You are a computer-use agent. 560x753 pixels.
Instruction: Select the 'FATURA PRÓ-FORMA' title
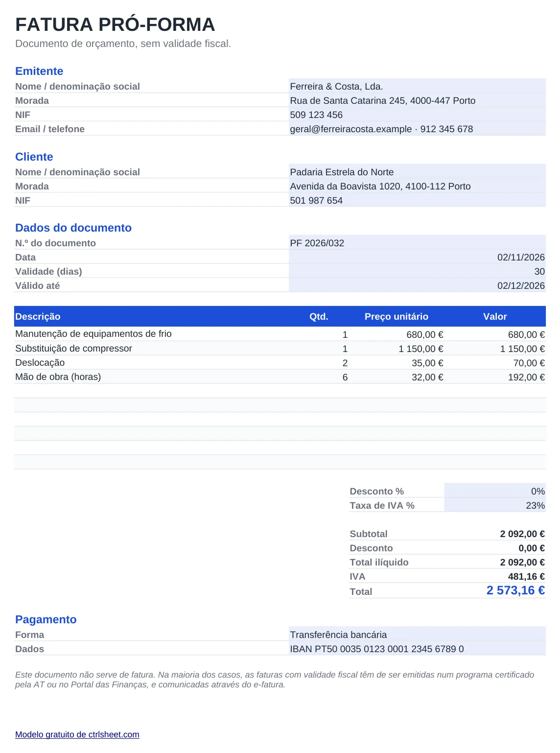coord(115,24)
